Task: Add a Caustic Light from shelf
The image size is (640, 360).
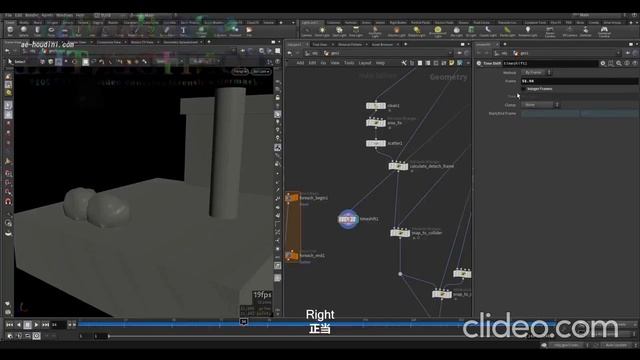Action: coord(488,31)
